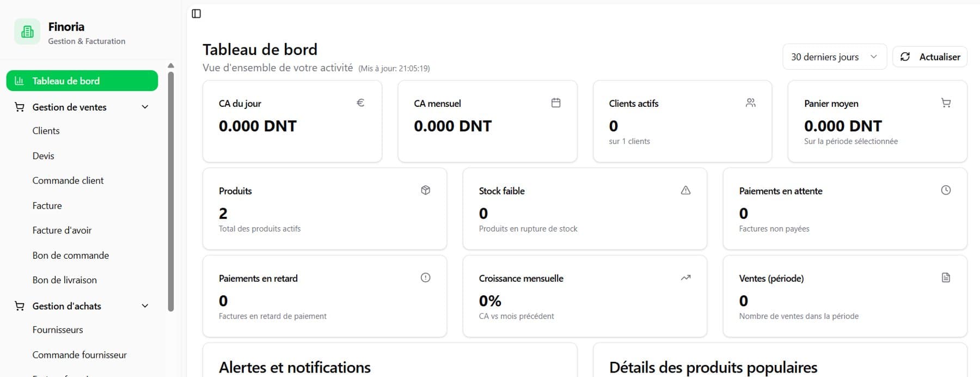
Task: Click "CA vs mois précédent" text
Action: [x=517, y=316]
